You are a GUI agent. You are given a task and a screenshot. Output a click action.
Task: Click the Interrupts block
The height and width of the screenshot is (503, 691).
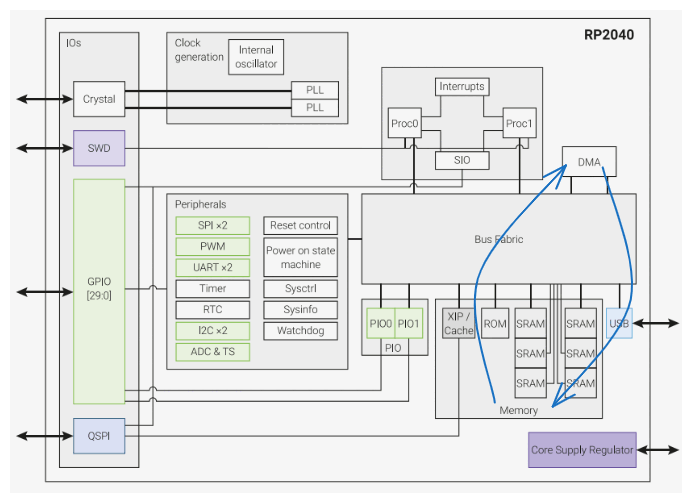[x=462, y=86]
